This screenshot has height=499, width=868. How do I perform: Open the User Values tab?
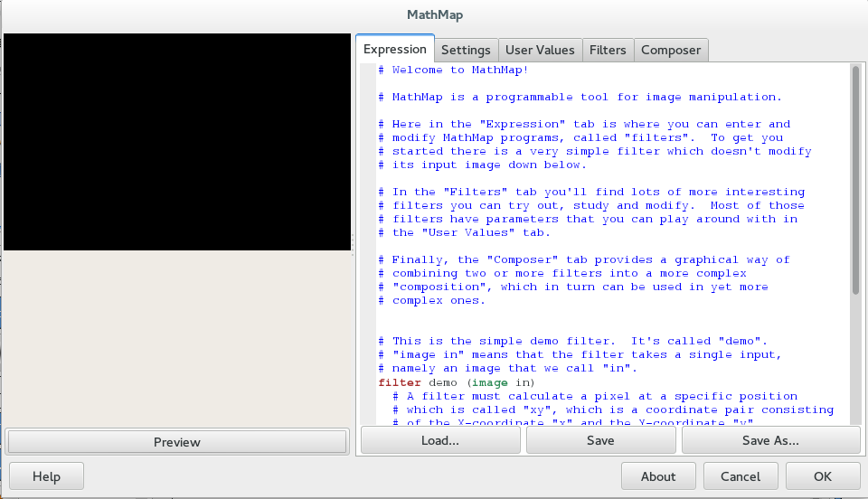540,51
